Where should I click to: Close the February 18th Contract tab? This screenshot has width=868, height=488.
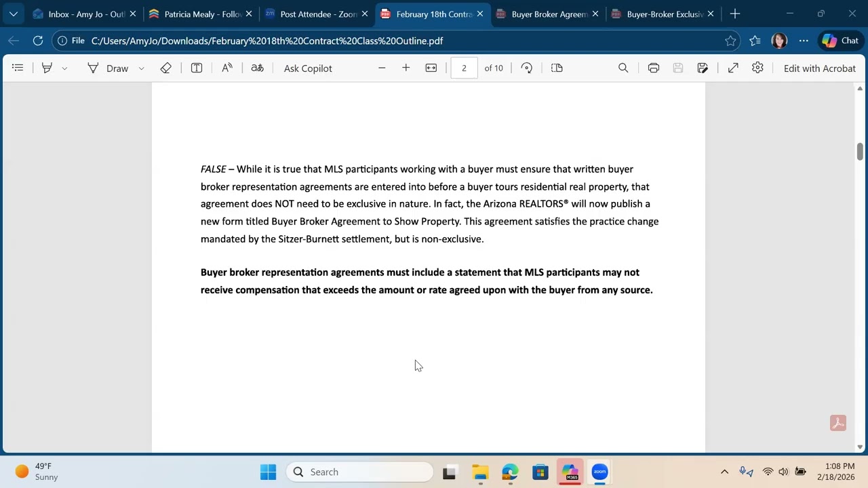[480, 14]
